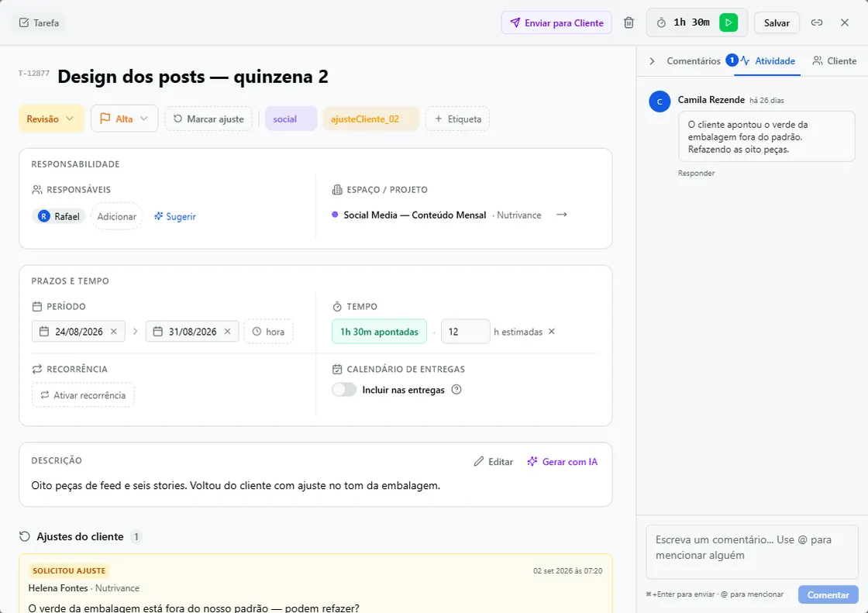Submit with the Comentar button
The height and width of the screenshot is (613, 868).
tap(828, 594)
